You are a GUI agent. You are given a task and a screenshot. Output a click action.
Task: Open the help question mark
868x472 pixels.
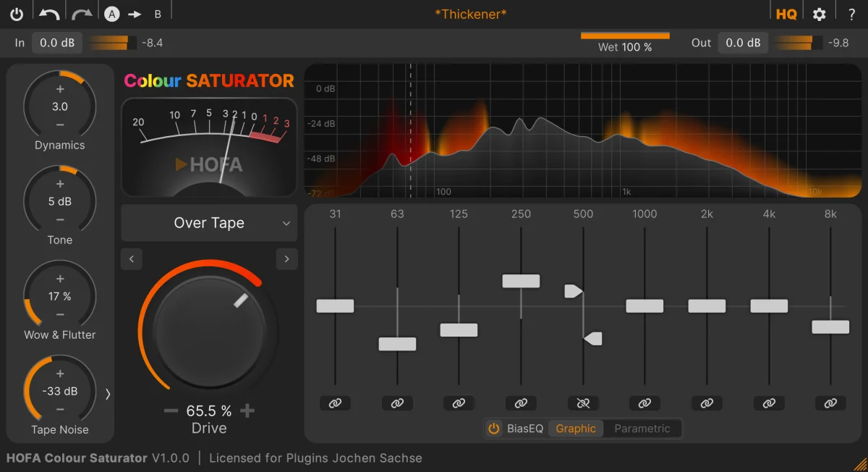pos(851,12)
